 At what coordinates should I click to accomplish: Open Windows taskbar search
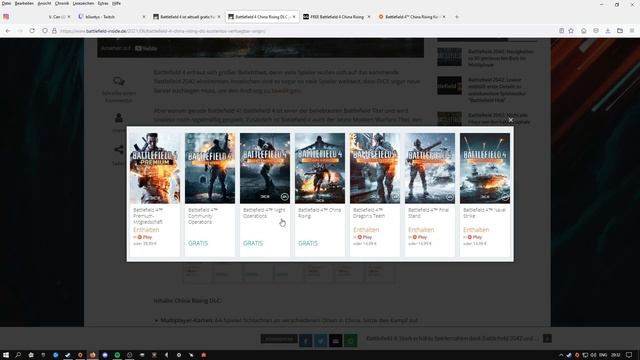tap(18, 355)
